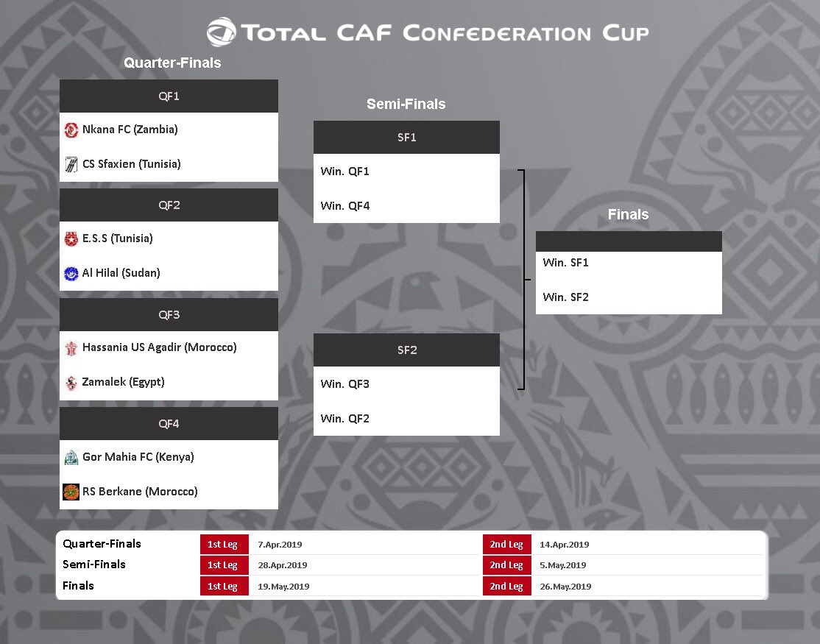Viewport: 820px width, 644px height.
Task: Click the Win. QF4 entry in SF1
Action: click(x=345, y=206)
